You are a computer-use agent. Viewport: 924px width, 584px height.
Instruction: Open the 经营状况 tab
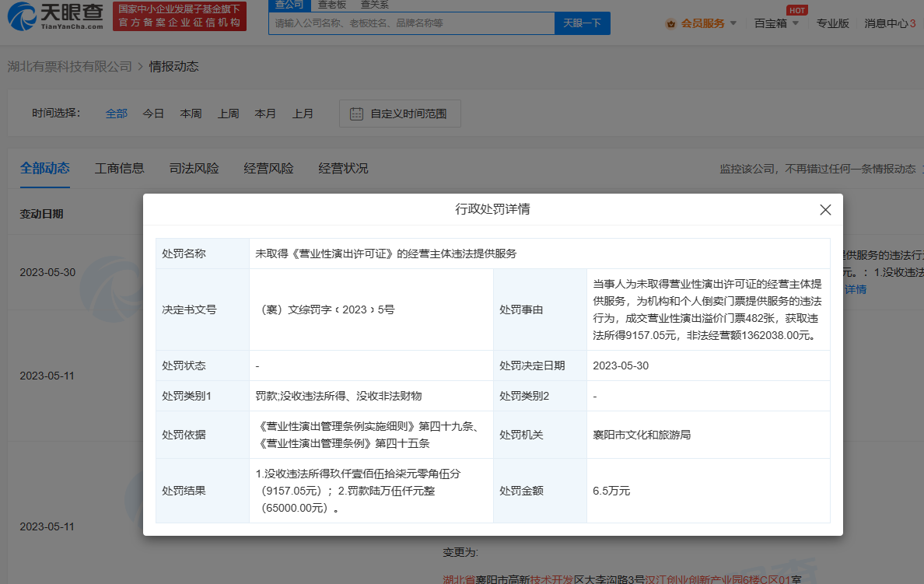click(343, 168)
